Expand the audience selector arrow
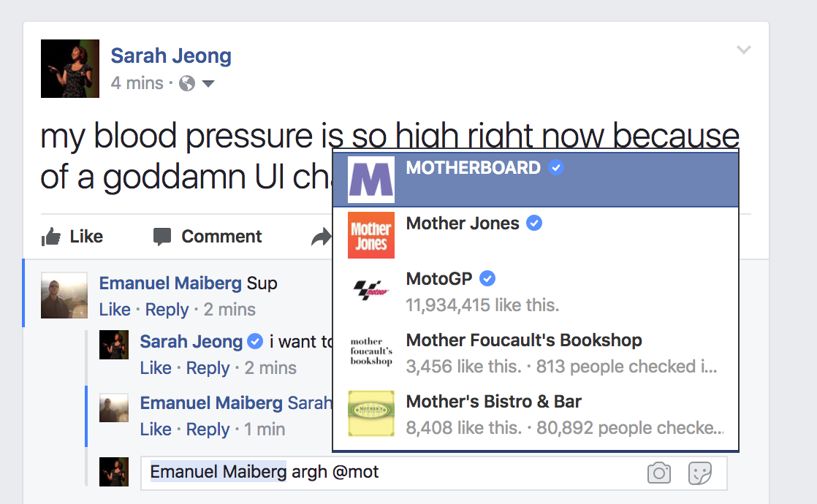Viewport: 817px width, 504px height. [208, 83]
